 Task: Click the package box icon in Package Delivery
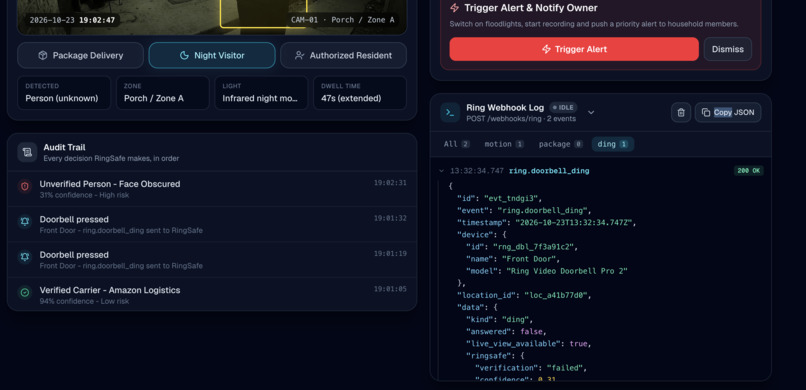pyautogui.click(x=43, y=55)
